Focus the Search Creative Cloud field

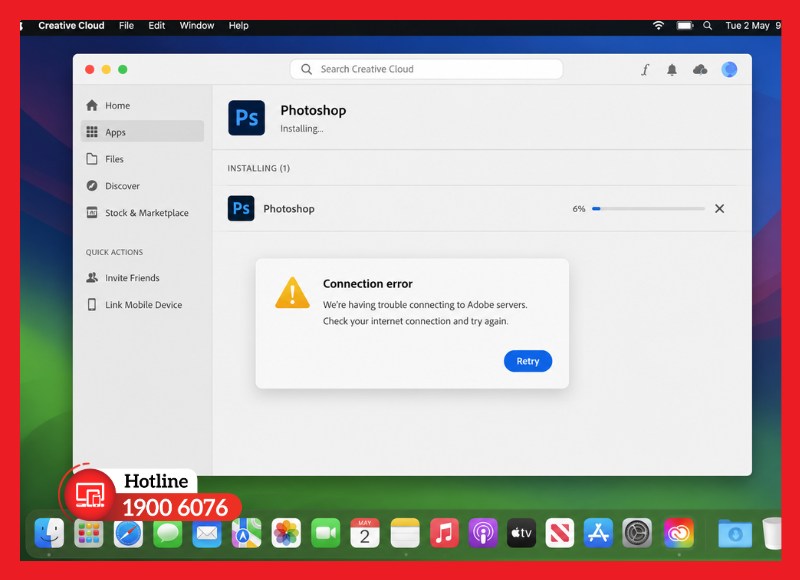(x=426, y=69)
